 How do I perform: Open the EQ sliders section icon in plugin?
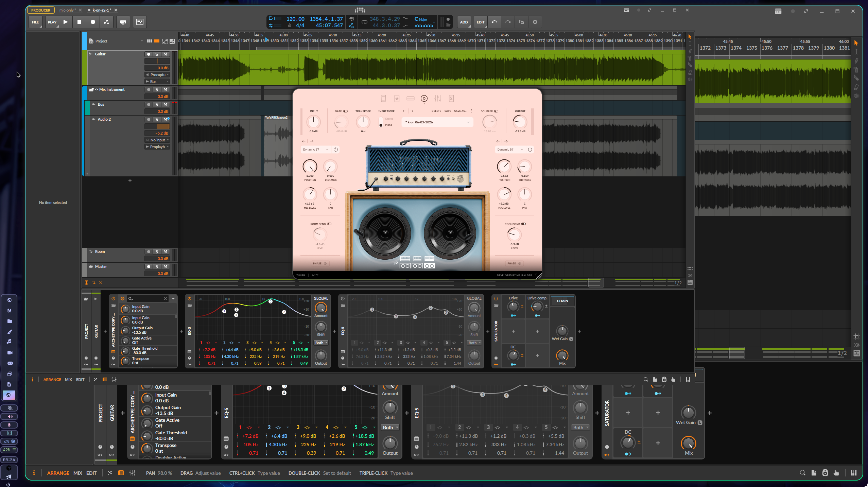tap(438, 99)
